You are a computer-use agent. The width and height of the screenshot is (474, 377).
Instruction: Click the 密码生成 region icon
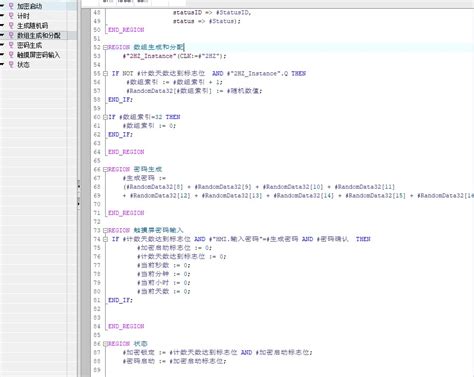point(11,45)
